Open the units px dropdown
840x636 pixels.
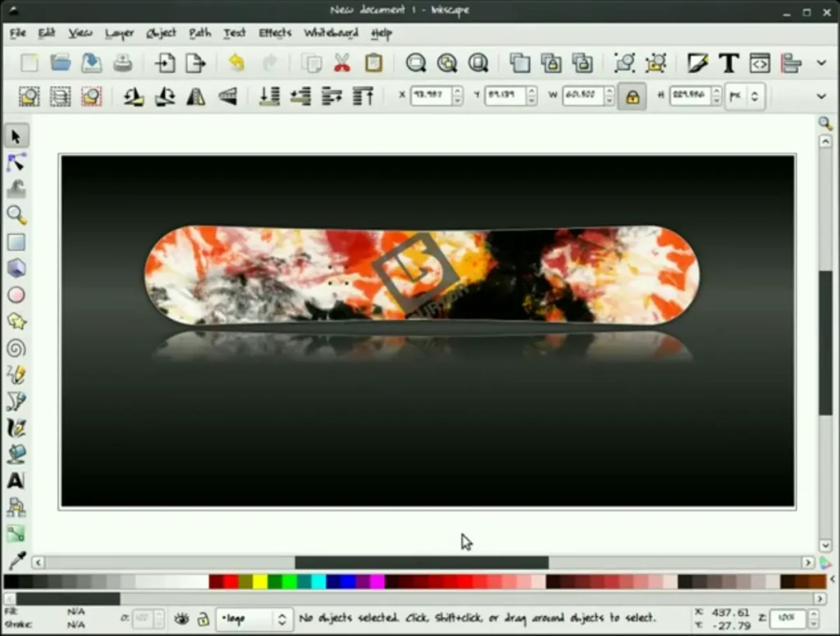click(743, 97)
